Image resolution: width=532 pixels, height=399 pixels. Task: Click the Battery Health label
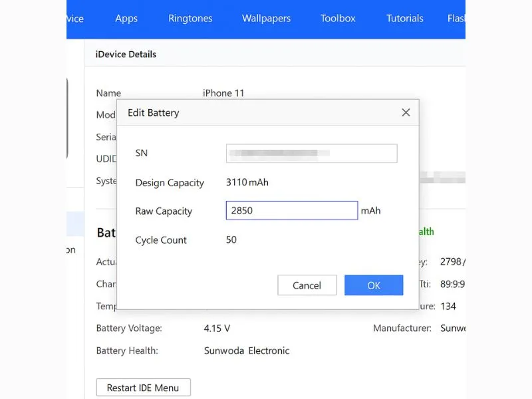[x=127, y=350]
